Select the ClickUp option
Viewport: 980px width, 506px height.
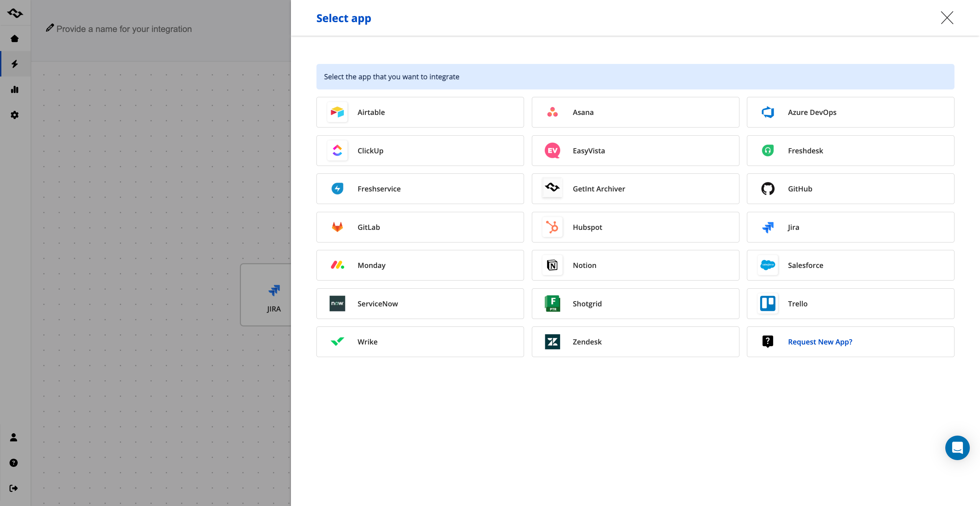coord(420,151)
